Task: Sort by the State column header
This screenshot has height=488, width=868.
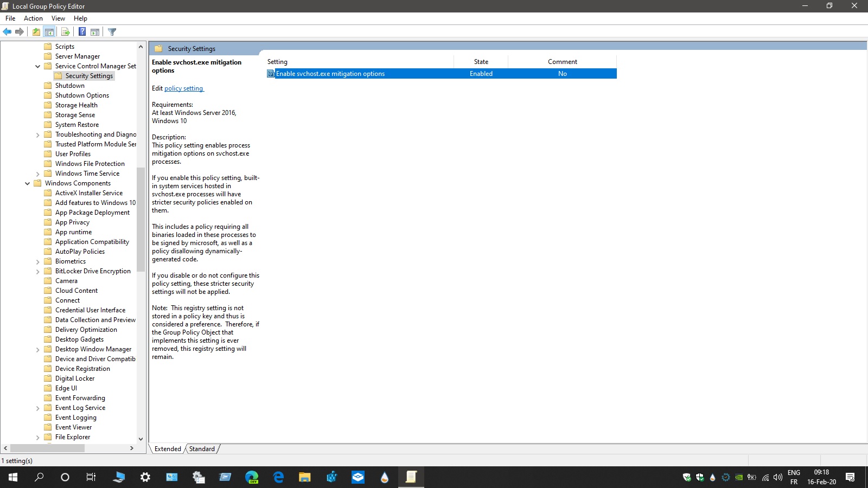Action: point(481,62)
